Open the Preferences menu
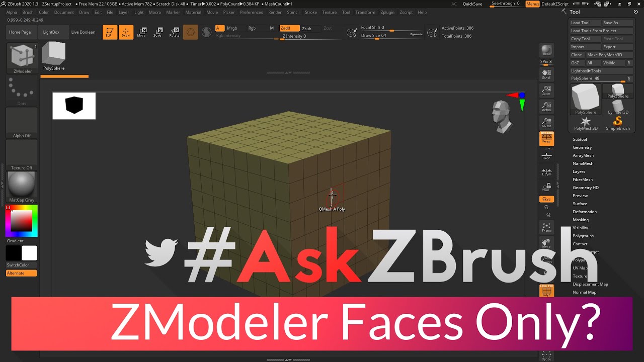Viewport: 644px width, 362px height. [x=251, y=12]
